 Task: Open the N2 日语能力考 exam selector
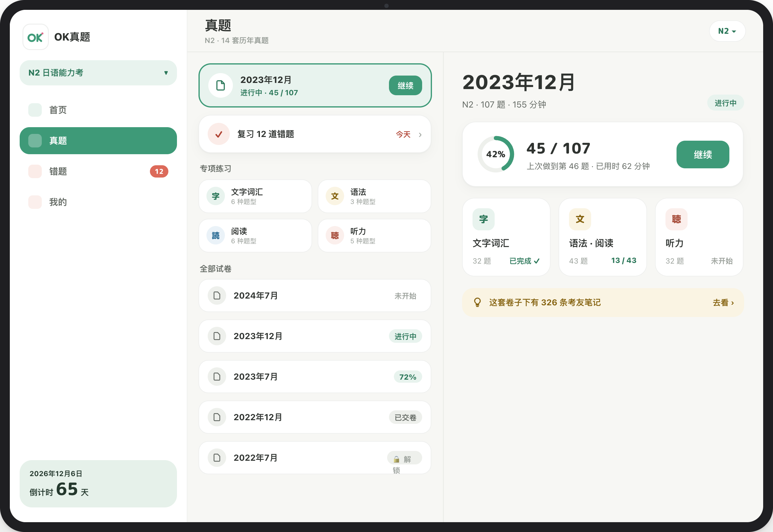click(98, 73)
